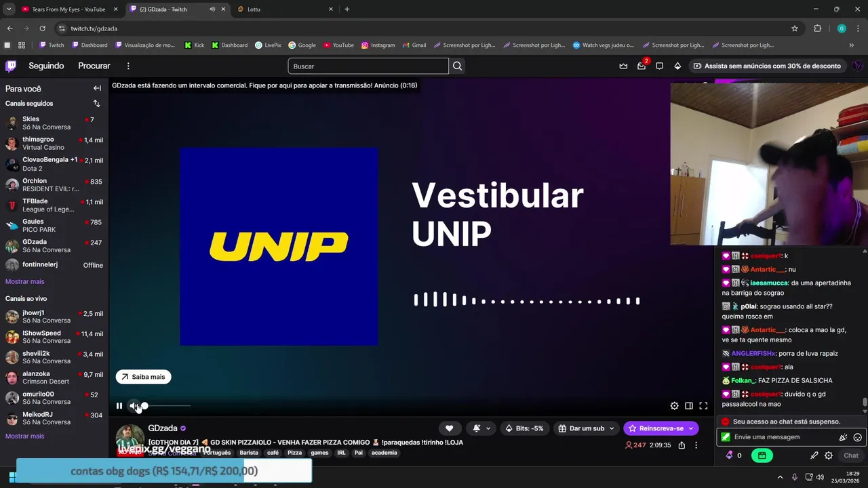
Task: Click the Pizza stream tag
Action: (x=294, y=453)
